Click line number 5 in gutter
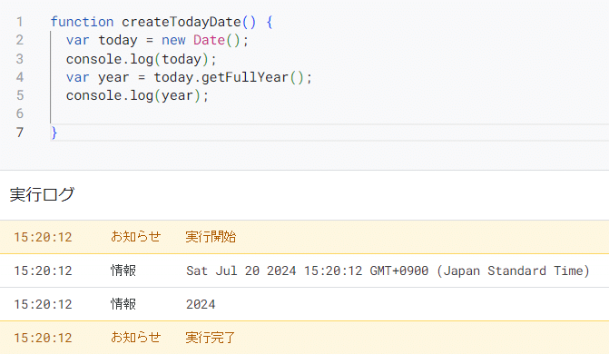 tap(19, 95)
